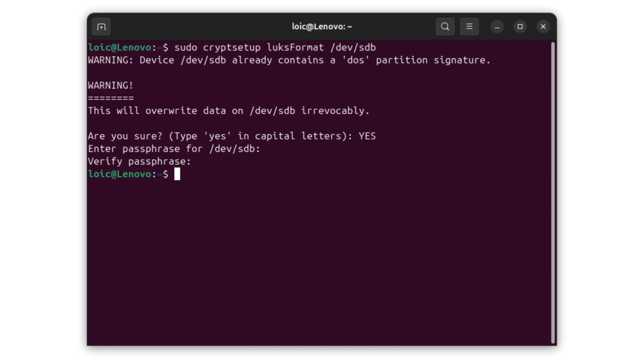Click the blinking cursor at the prompt
Image resolution: width=644 pixels, height=362 pixels.
tap(177, 174)
